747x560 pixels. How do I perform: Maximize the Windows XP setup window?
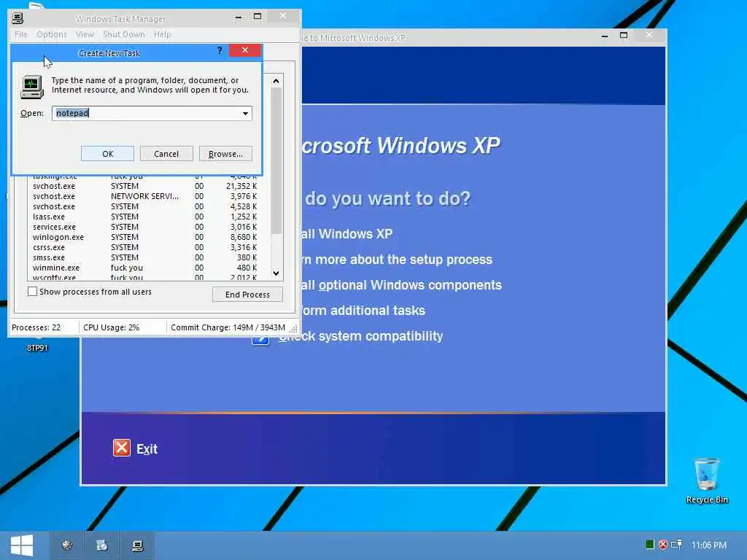pyautogui.click(x=624, y=35)
